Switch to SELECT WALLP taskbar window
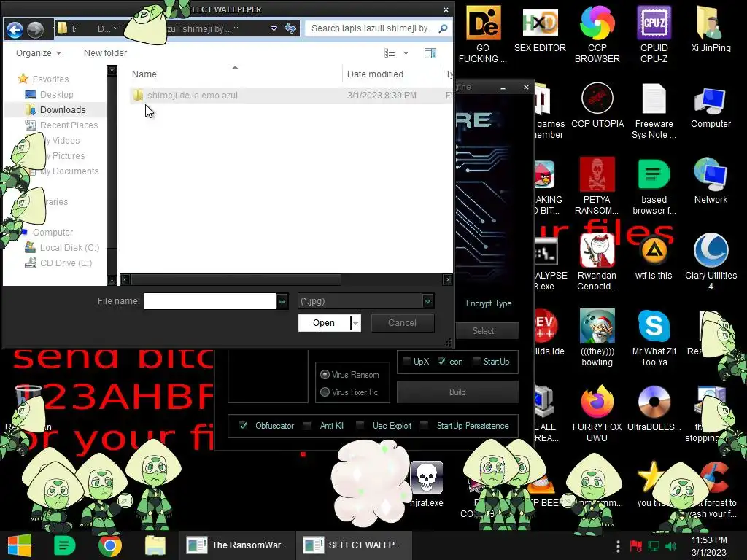 (354, 545)
